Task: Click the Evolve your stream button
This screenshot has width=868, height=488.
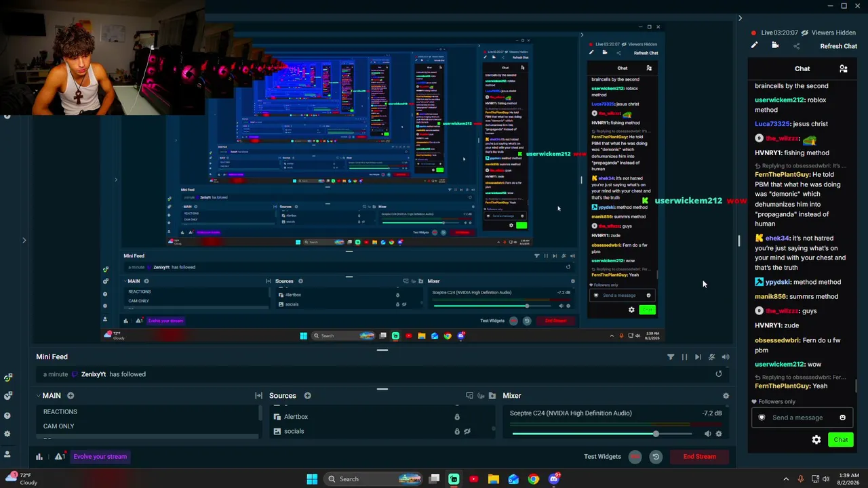Action: coord(100,457)
